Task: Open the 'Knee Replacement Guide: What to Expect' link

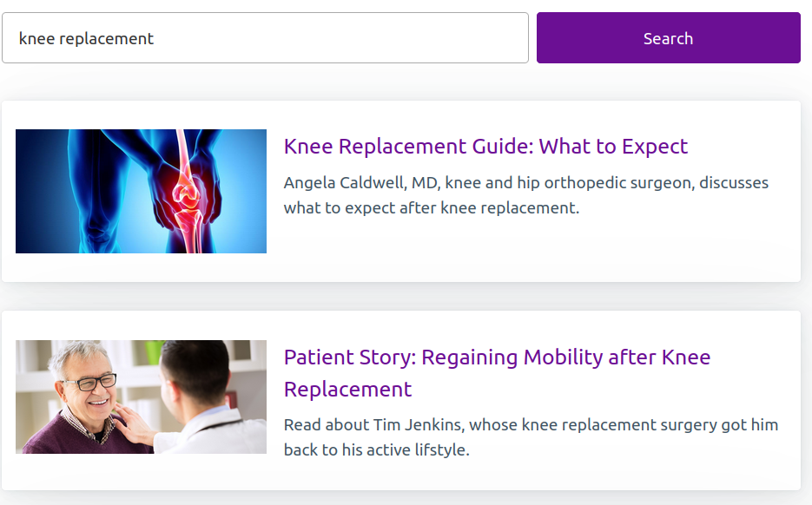Action: tap(485, 147)
